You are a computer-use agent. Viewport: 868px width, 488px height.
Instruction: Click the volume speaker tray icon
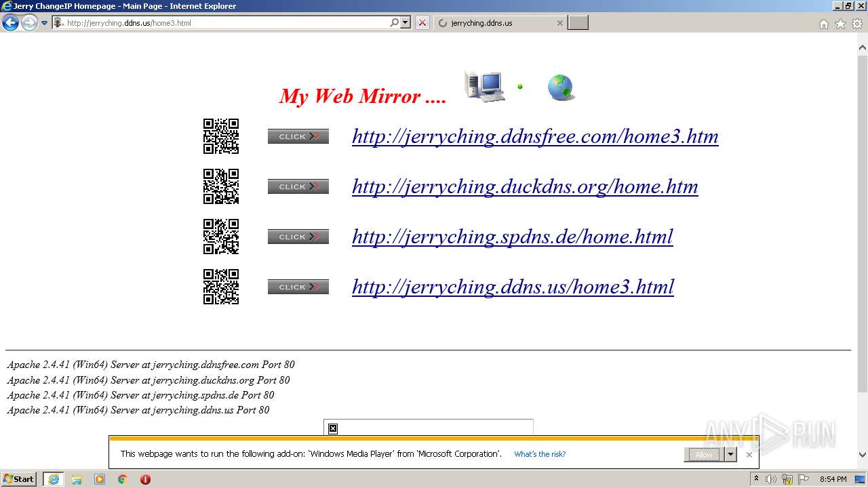pos(771,479)
